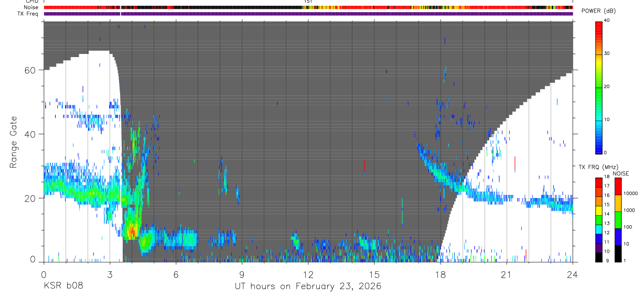
Task: Click the 1000 tick on NOISE scale
Action: click(629, 210)
